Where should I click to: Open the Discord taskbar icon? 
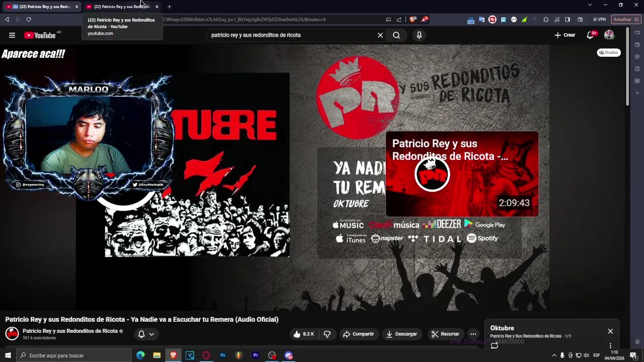pyautogui.click(x=289, y=355)
